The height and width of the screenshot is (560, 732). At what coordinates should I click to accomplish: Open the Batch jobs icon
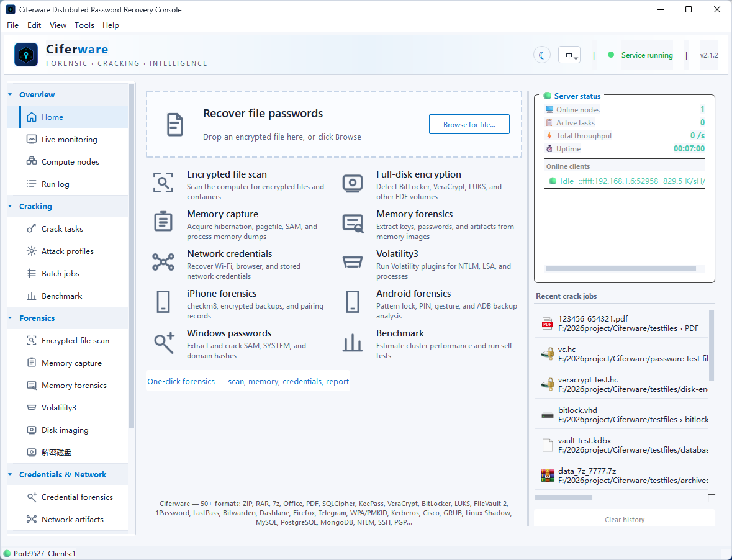coord(31,273)
